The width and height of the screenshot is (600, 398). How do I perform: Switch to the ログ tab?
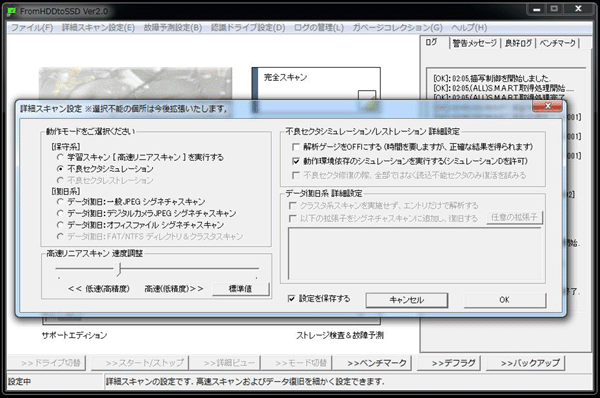pyautogui.click(x=432, y=42)
